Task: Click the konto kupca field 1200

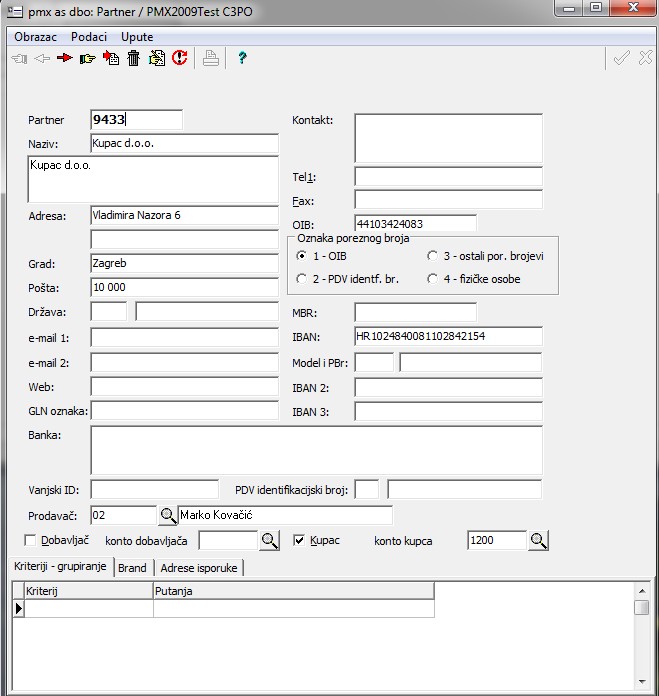Action: pos(497,540)
